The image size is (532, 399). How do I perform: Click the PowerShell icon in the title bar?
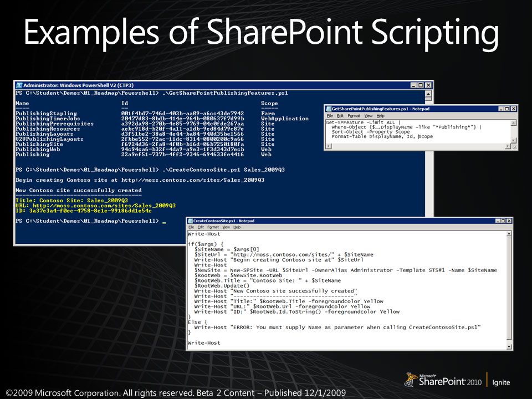click(19, 85)
